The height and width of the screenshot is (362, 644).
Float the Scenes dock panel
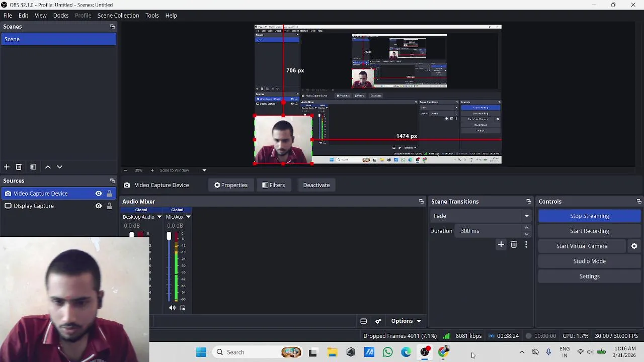pyautogui.click(x=112, y=27)
